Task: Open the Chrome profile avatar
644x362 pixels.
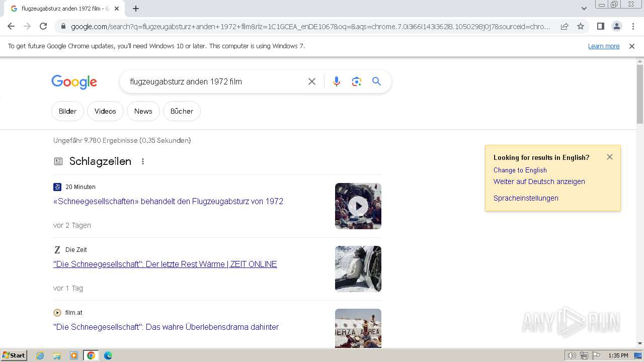Action: tap(617, 26)
